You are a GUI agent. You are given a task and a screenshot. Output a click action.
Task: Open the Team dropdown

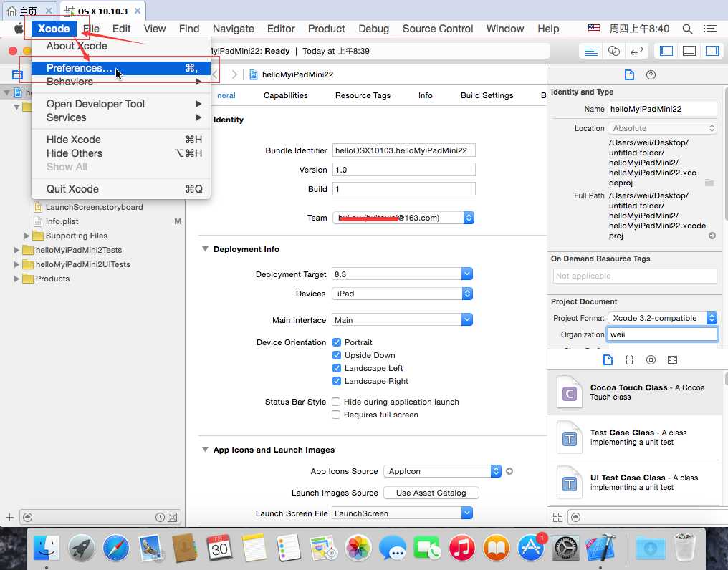403,218
